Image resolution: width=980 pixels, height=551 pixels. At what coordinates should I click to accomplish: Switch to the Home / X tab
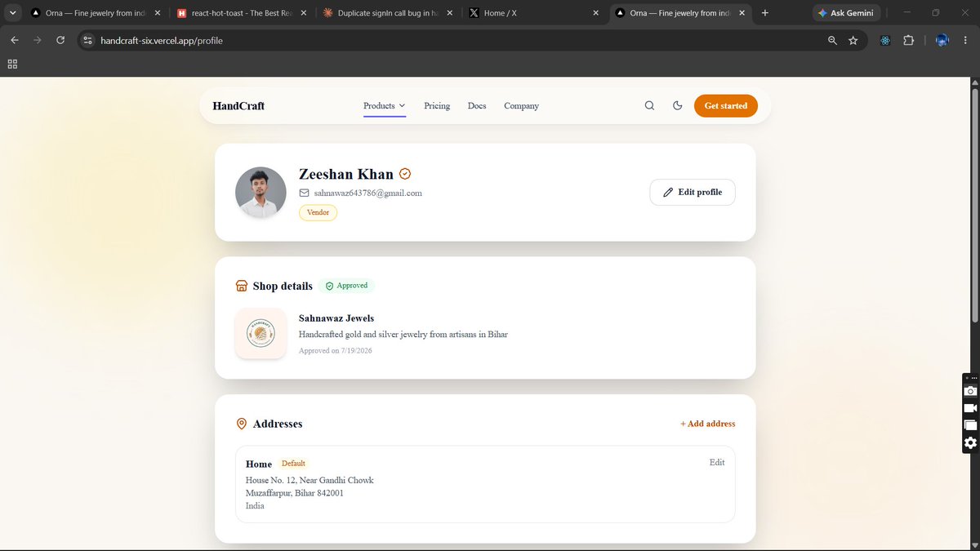tap(535, 13)
